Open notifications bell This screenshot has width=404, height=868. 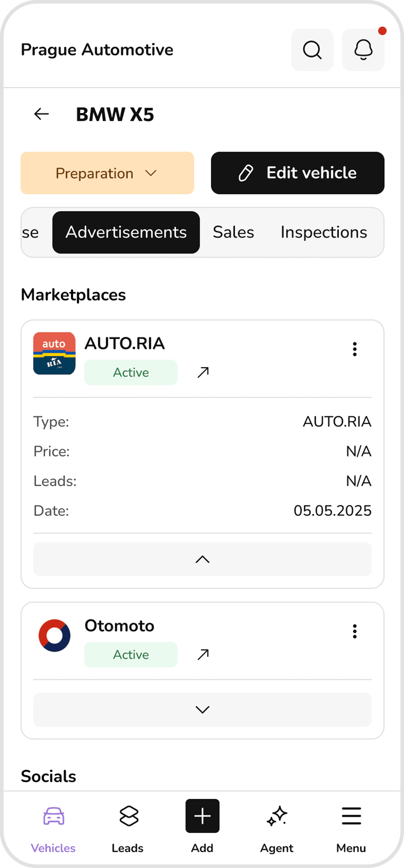[363, 50]
